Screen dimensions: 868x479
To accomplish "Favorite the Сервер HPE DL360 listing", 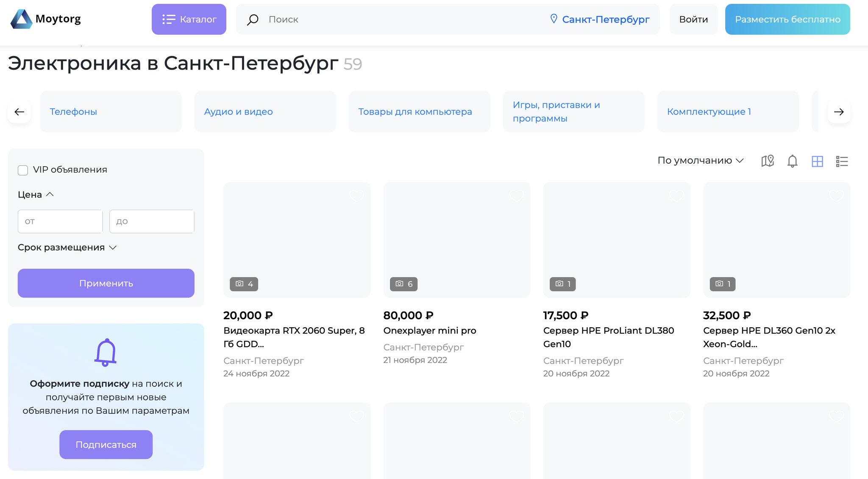I will tap(836, 196).
